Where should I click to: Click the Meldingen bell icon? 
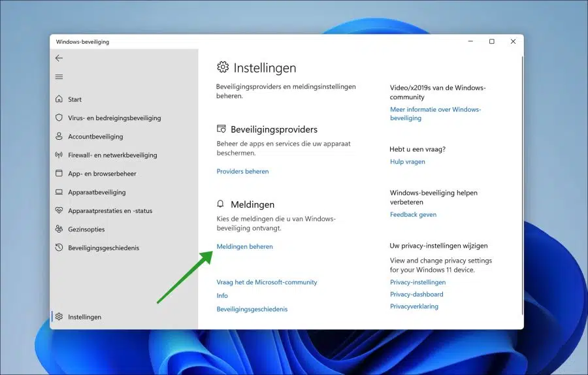coord(221,204)
